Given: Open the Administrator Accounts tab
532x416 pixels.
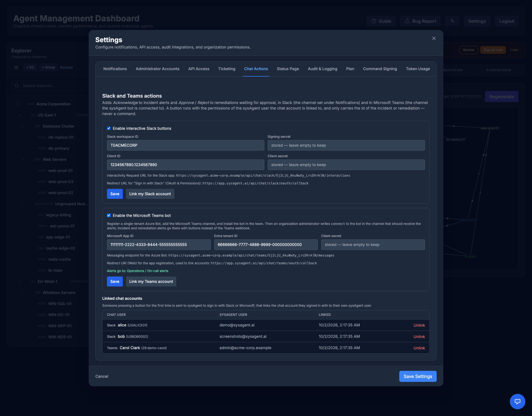Looking at the screenshot, I should tap(157, 69).
